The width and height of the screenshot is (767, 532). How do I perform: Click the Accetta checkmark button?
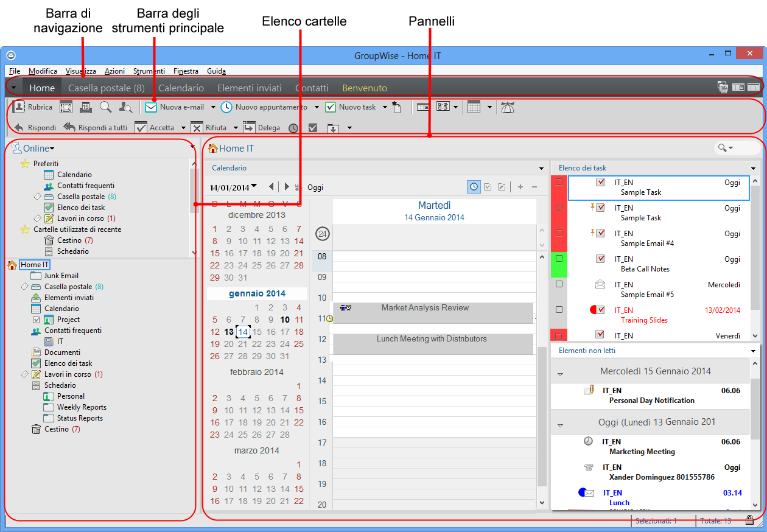155,128
